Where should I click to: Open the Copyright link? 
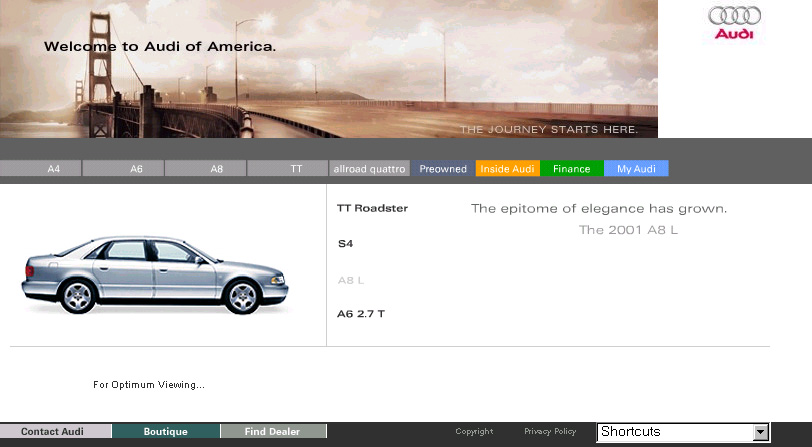coord(474,431)
